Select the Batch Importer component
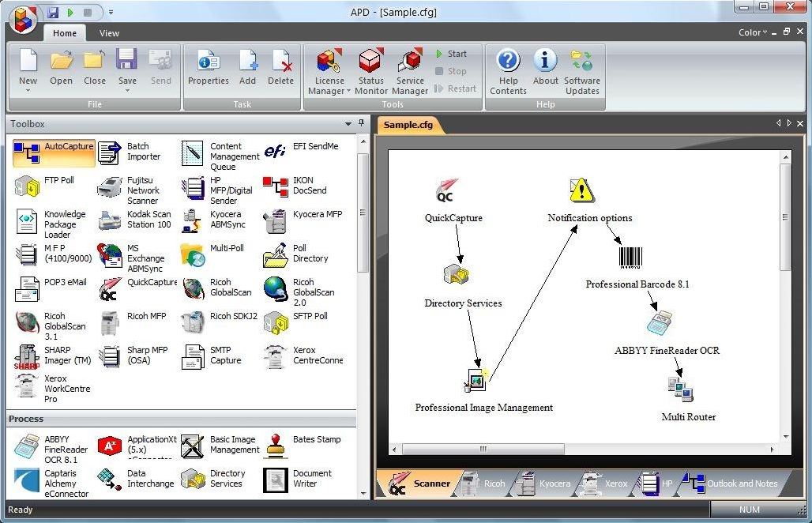812x523 pixels. coord(130,152)
